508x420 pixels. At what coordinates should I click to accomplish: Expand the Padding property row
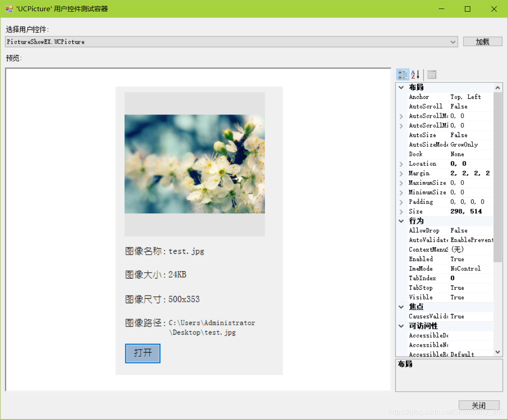(401, 202)
